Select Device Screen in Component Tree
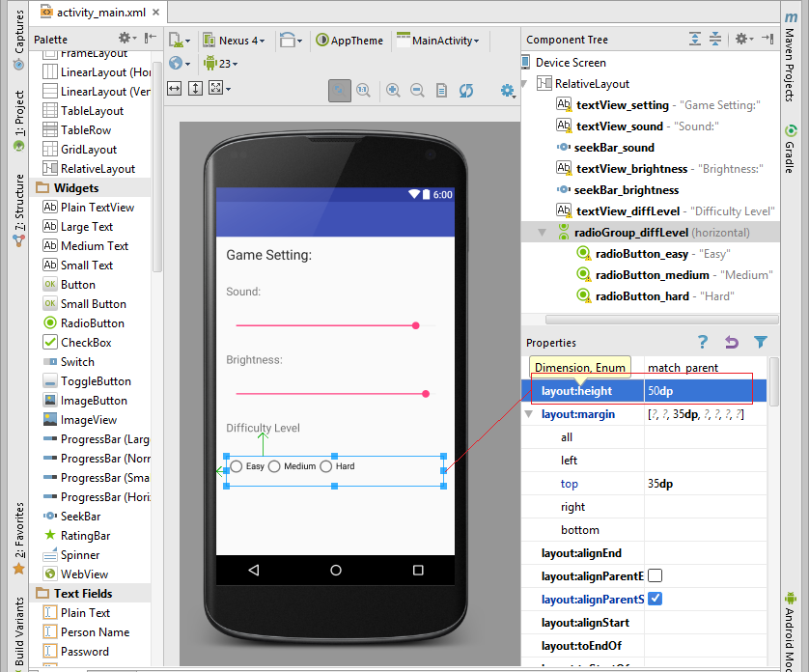Image resolution: width=809 pixels, height=672 pixels. [x=571, y=63]
